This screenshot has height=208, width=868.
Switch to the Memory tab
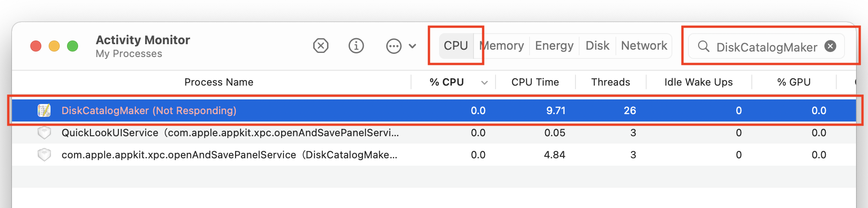502,46
